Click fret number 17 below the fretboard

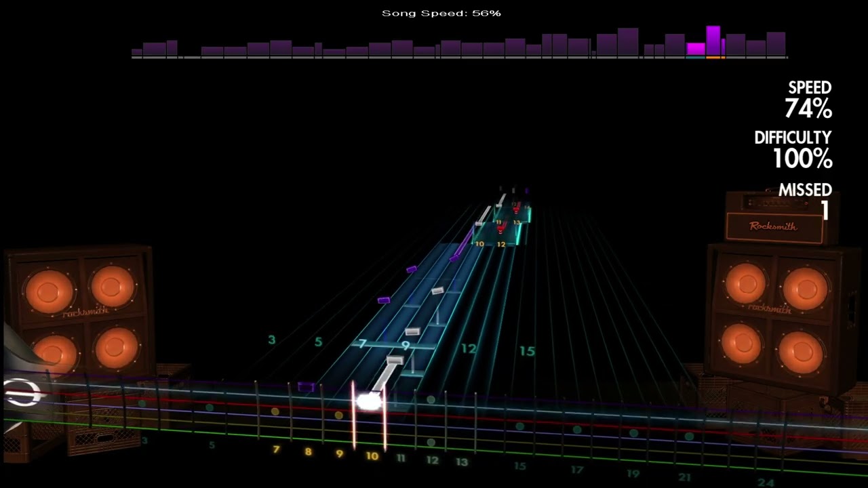tap(576, 469)
